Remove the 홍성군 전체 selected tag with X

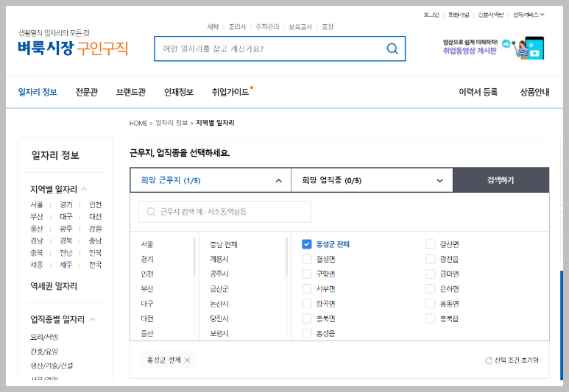tap(187, 360)
